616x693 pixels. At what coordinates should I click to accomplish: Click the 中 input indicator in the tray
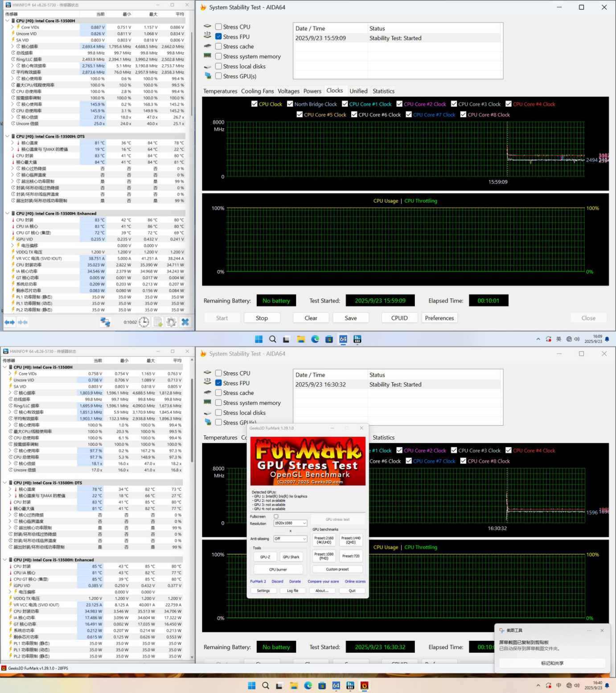coord(559,686)
